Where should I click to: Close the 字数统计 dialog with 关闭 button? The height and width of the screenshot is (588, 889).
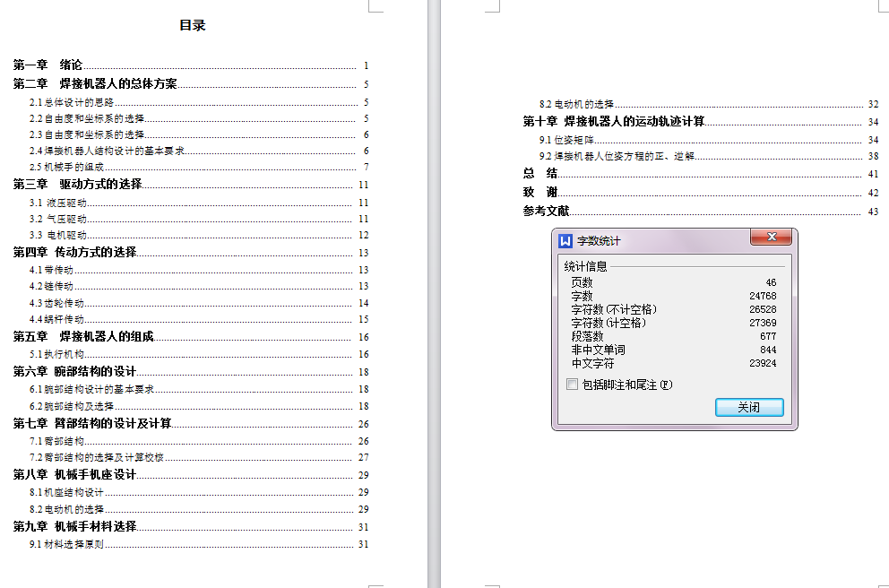749,407
